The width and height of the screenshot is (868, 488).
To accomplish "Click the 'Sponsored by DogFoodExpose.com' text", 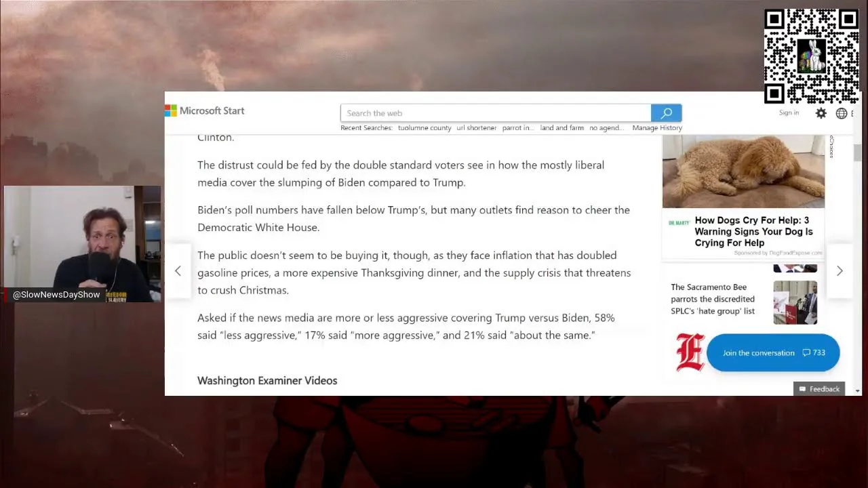I will (778, 253).
